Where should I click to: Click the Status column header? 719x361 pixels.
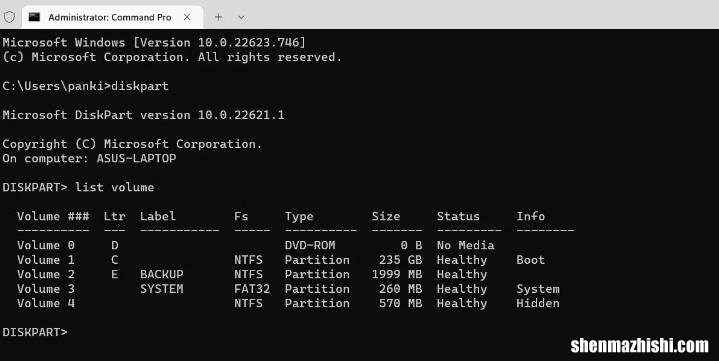click(x=458, y=217)
